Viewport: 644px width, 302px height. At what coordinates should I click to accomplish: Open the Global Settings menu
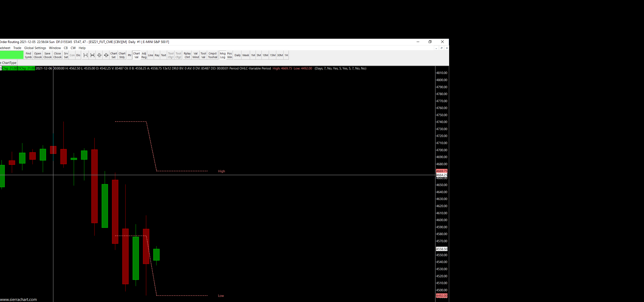click(x=35, y=48)
